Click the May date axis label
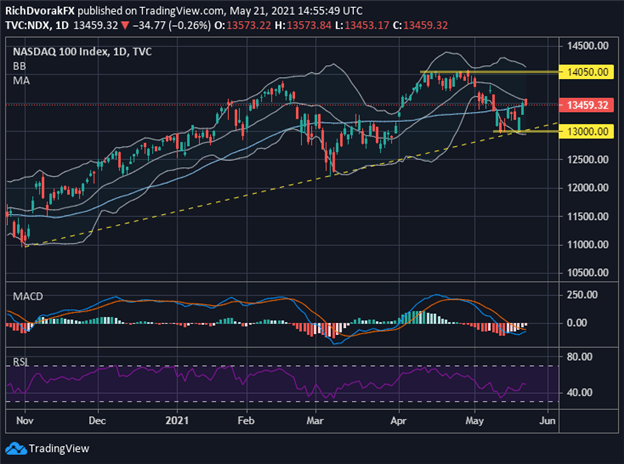 point(474,421)
